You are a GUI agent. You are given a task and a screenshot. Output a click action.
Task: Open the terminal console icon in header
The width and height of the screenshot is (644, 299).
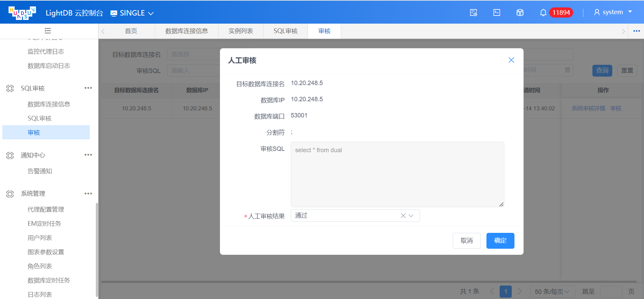click(x=497, y=13)
